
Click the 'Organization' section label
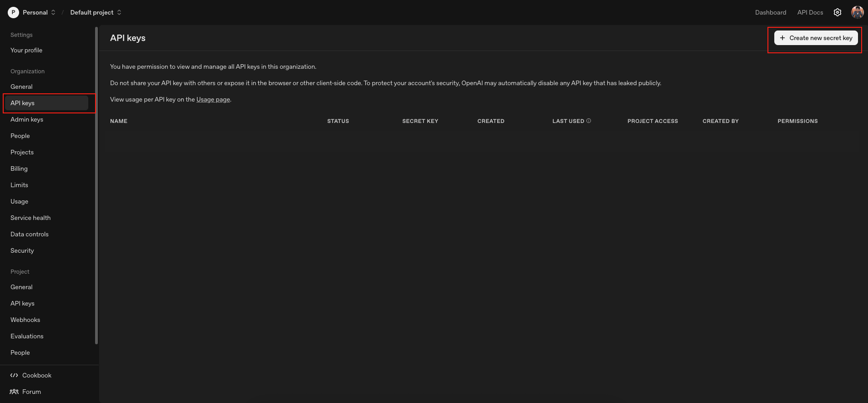click(x=27, y=71)
